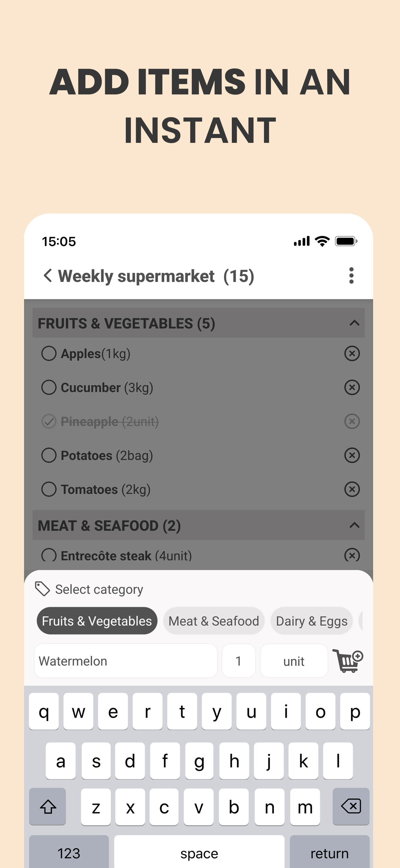Collapse the Fruits & Vegetables section
Image resolution: width=400 pixels, height=868 pixels.
coord(354,323)
